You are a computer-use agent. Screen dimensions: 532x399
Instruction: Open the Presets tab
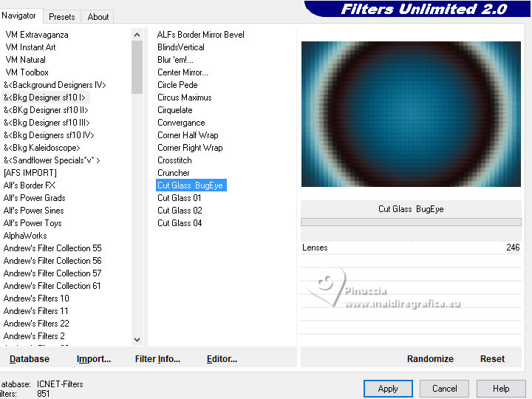coord(62,17)
